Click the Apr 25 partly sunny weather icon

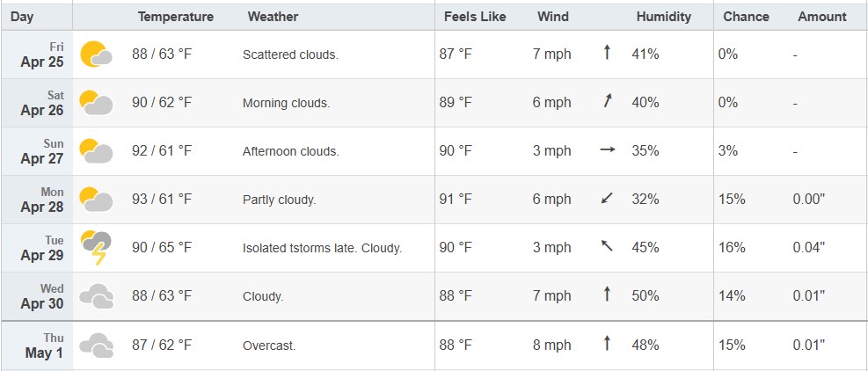coord(97,55)
